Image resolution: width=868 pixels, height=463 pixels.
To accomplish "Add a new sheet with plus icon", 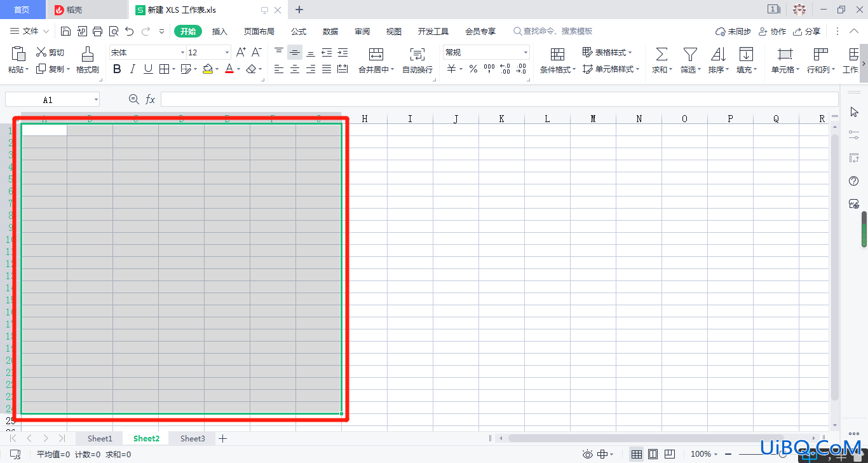I will coord(222,438).
